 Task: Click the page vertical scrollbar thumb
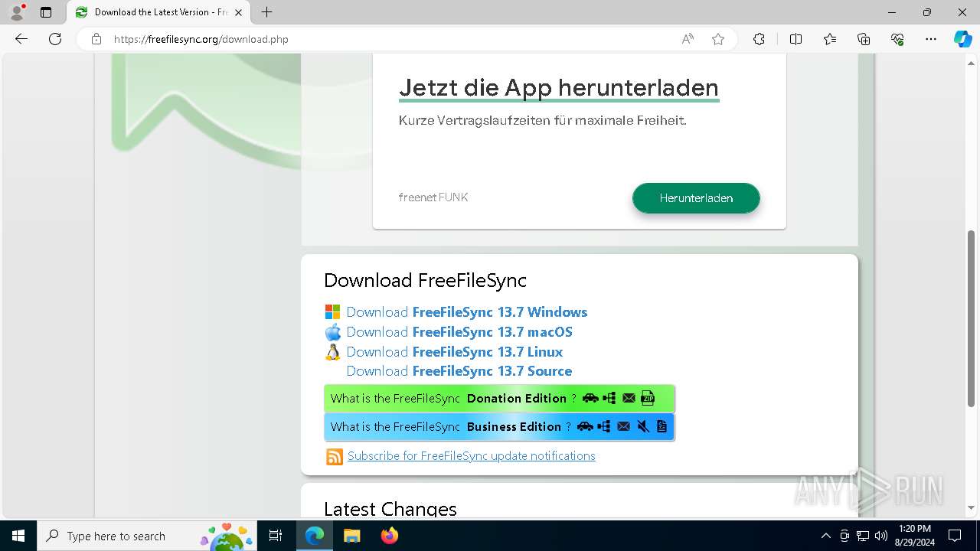972,318
